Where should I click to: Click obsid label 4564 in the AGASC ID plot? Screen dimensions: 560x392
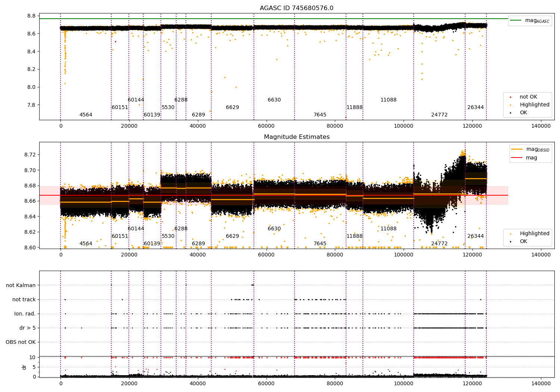tap(86, 115)
